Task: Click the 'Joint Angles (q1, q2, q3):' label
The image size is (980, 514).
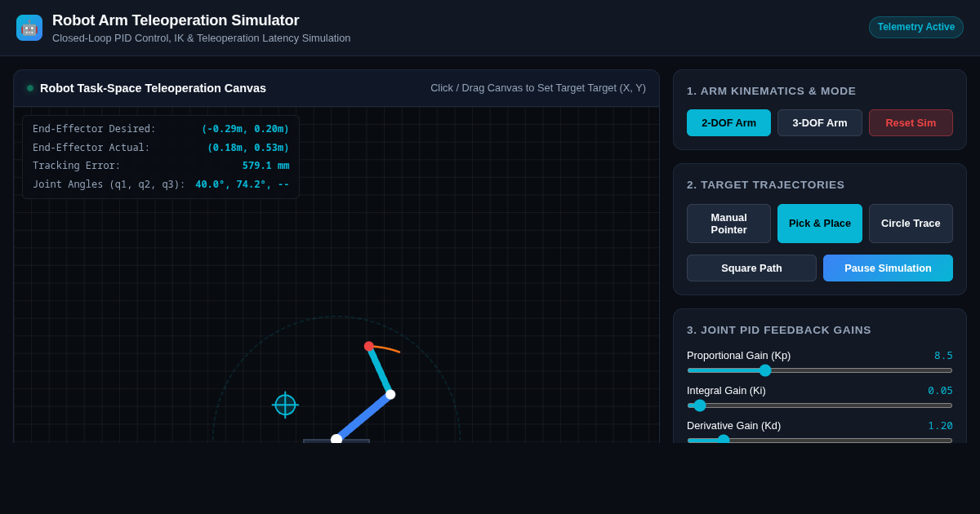Action: 109,184
